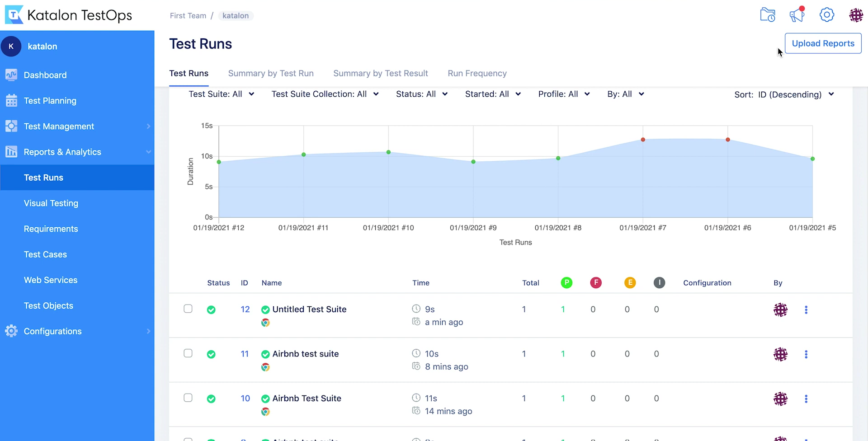This screenshot has width=868, height=441.
Task: Click the Katalon TestOps logo icon
Action: pos(14,15)
